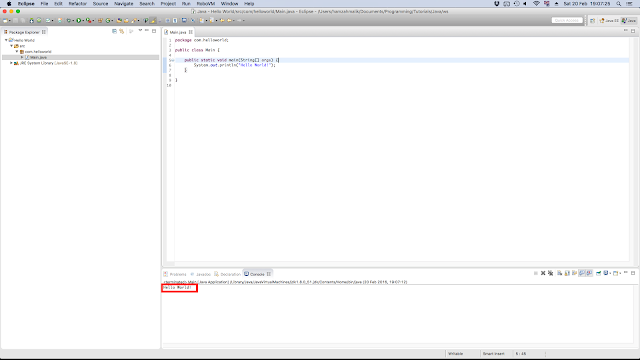Click the Open Console icon
Viewport: 640px width, 360px height.
point(616,273)
